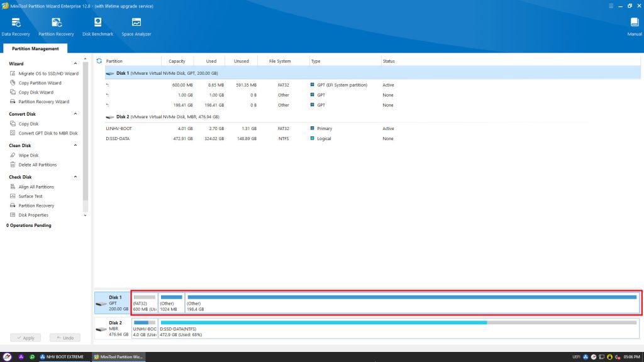Run the Surface Test

[x=26, y=197]
